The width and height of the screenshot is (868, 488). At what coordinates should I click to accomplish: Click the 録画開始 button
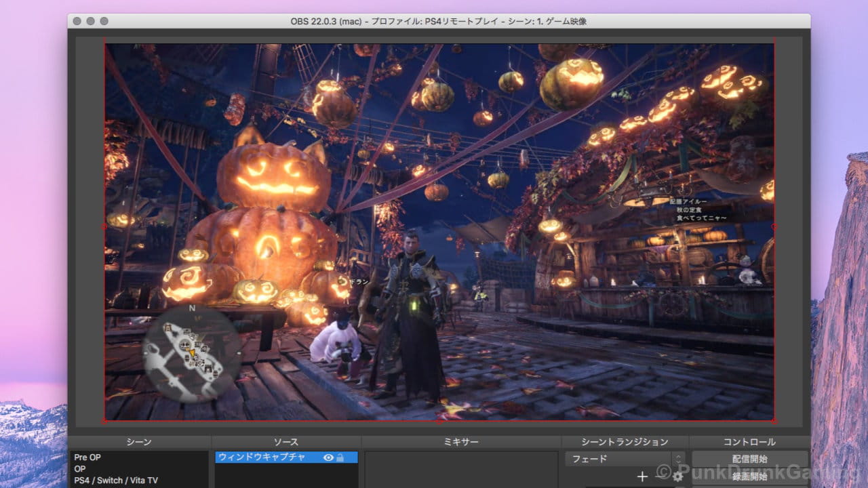point(750,476)
